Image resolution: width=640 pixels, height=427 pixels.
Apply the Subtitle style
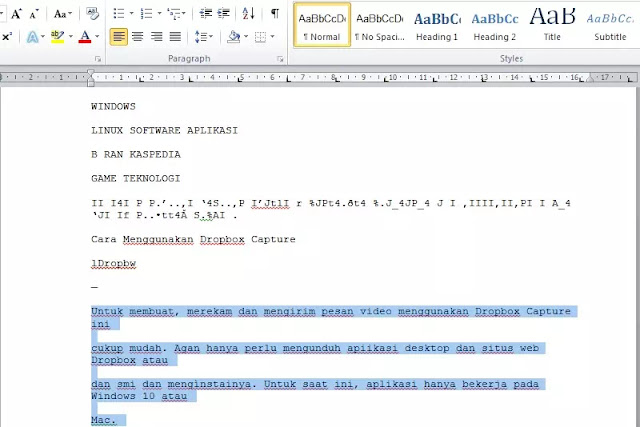(x=610, y=25)
